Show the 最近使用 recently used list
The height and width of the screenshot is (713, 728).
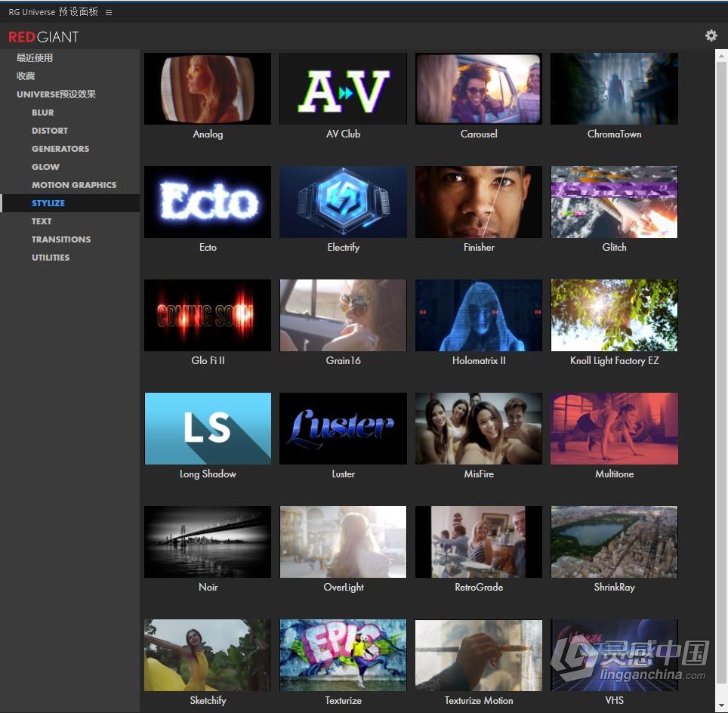click(35, 58)
